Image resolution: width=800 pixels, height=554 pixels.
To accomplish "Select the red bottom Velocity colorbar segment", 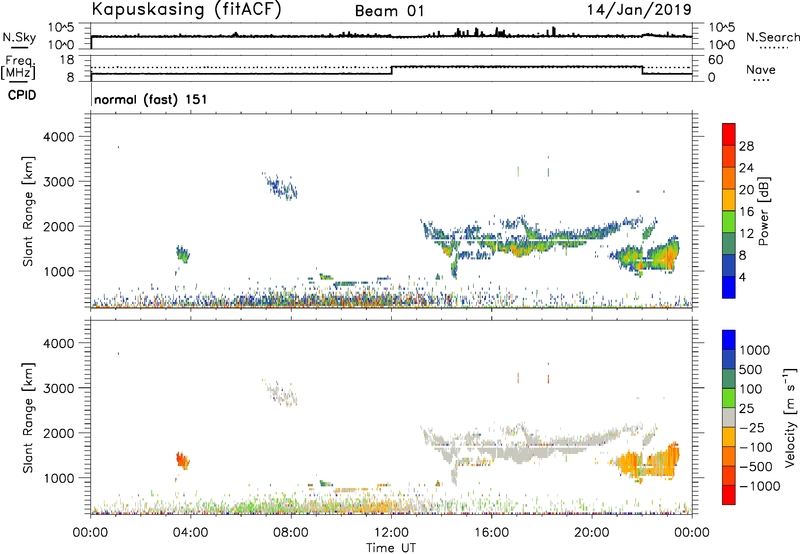I will pos(729,495).
